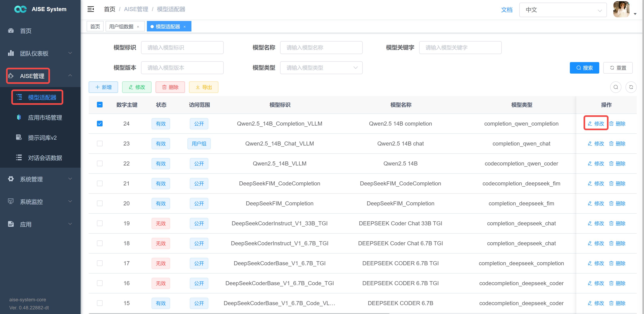Check the checkbox for row 18
The width and height of the screenshot is (644, 314).
(x=100, y=243)
